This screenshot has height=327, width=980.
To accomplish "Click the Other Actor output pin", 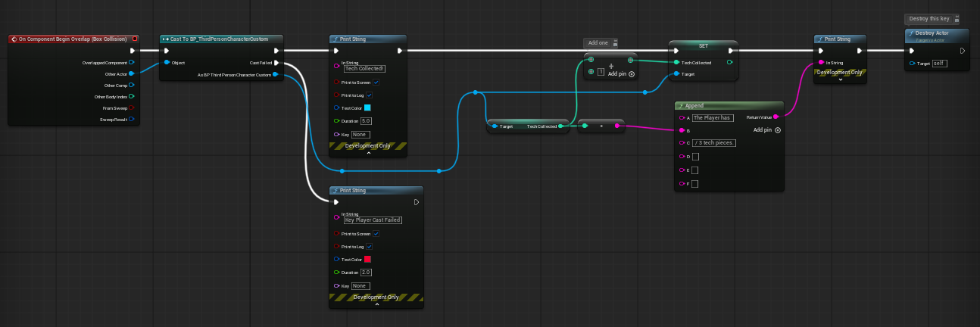I will pos(132,73).
